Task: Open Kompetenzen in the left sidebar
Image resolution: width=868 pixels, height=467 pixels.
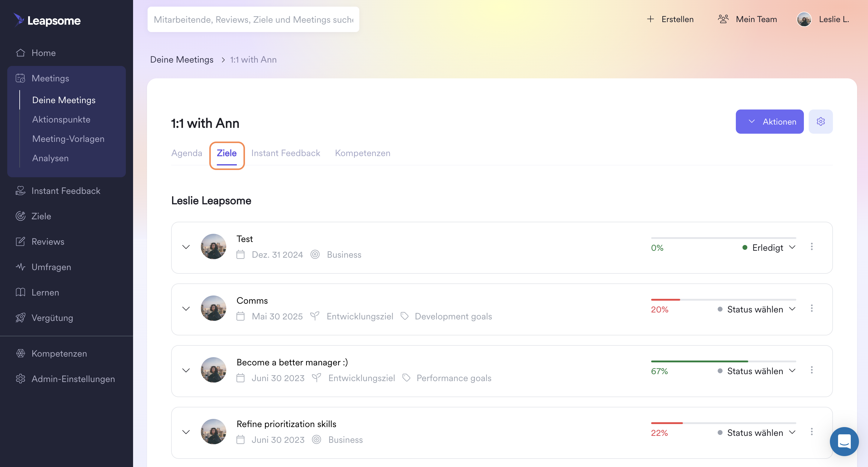Action: coord(59,353)
